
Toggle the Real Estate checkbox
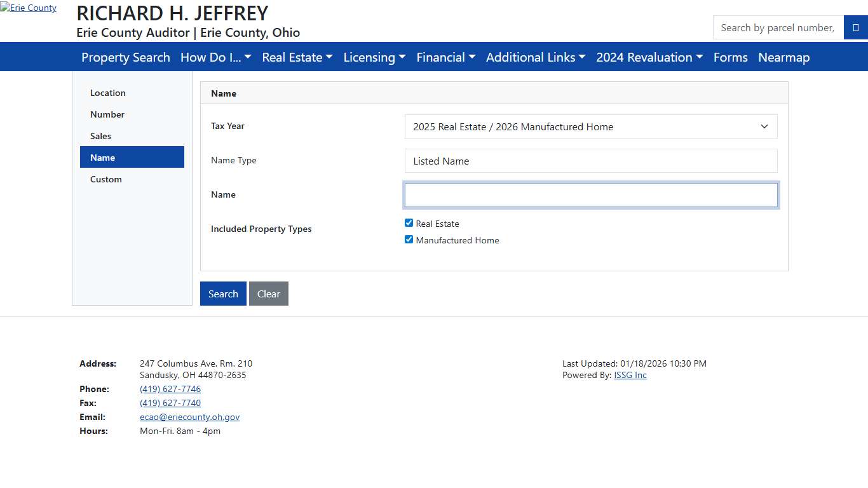pyautogui.click(x=409, y=223)
